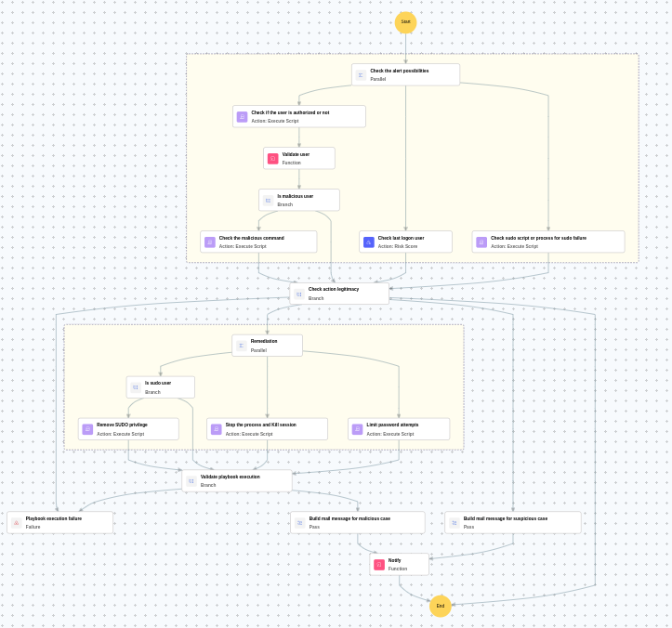Click blue Risk Score icon on Check last logon user
Screen dimensions: 672x628
click(x=369, y=242)
